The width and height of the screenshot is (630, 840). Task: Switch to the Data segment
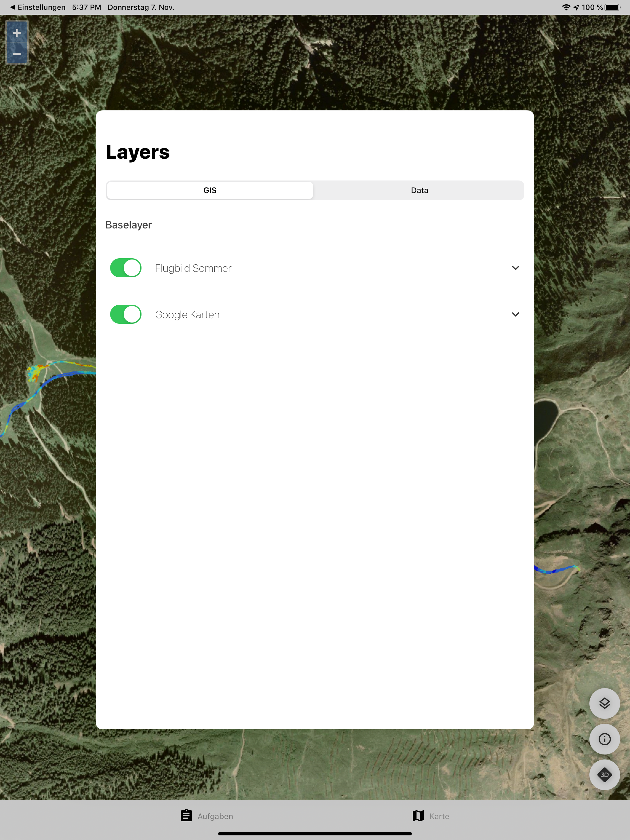pos(420,190)
